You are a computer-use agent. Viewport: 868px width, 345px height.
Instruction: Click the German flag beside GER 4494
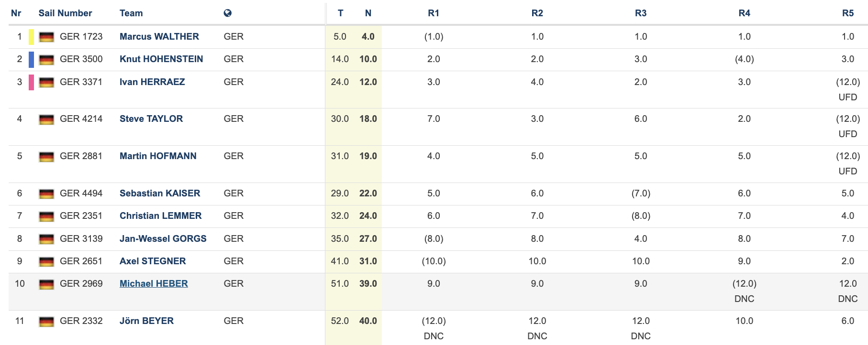[46, 194]
